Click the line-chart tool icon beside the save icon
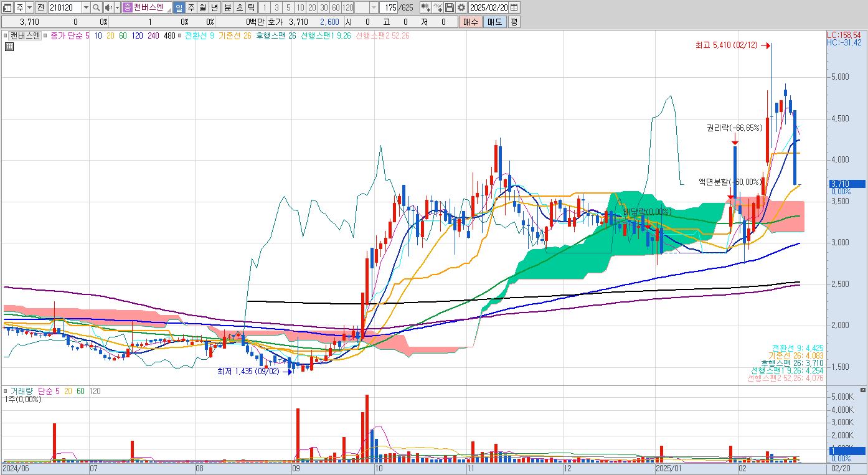Image resolution: width=868 pixels, height=475 pixels. coord(438,7)
